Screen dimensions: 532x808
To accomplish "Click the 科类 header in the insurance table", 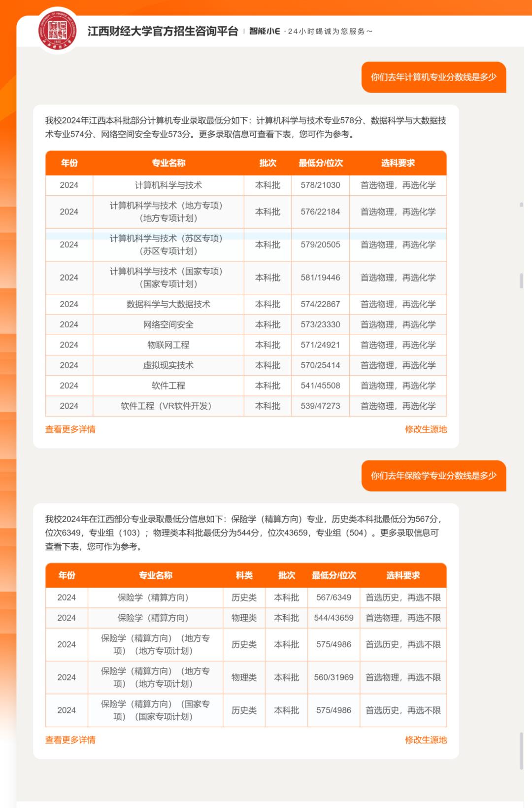I will click(x=244, y=575).
